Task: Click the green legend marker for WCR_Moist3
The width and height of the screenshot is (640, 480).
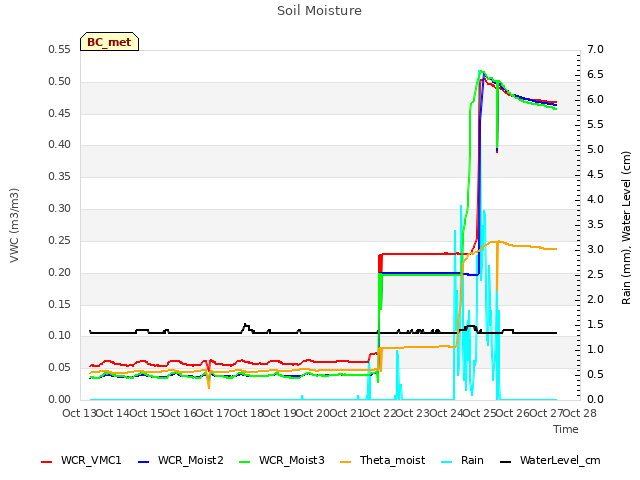Action: 244,462
